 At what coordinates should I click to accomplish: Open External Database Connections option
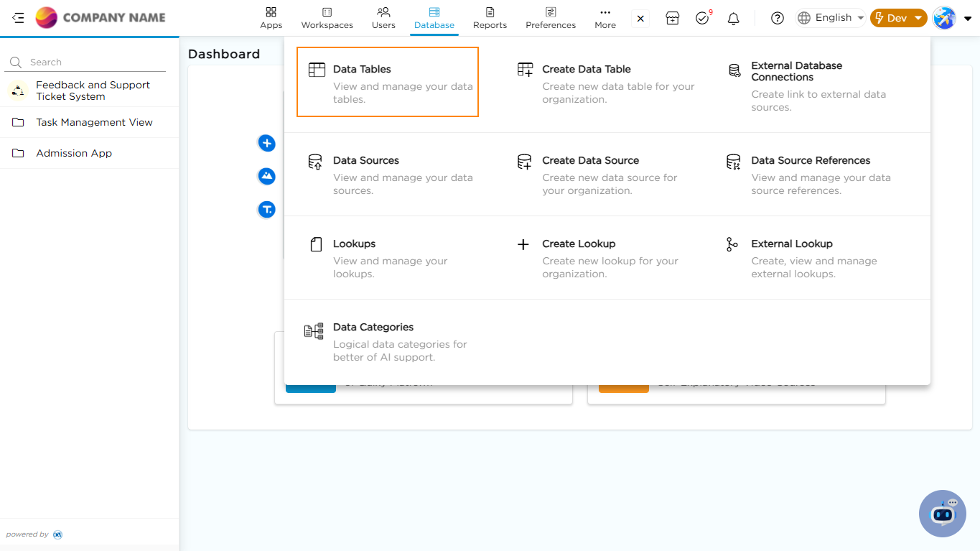click(x=796, y=71)
